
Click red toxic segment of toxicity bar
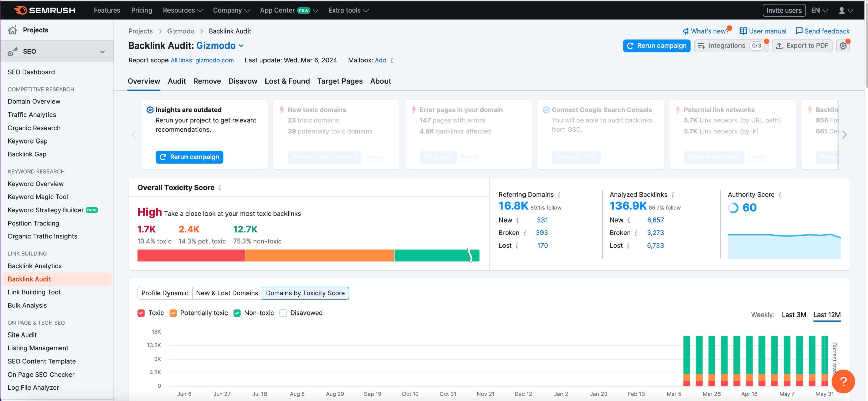click(191, 255)
